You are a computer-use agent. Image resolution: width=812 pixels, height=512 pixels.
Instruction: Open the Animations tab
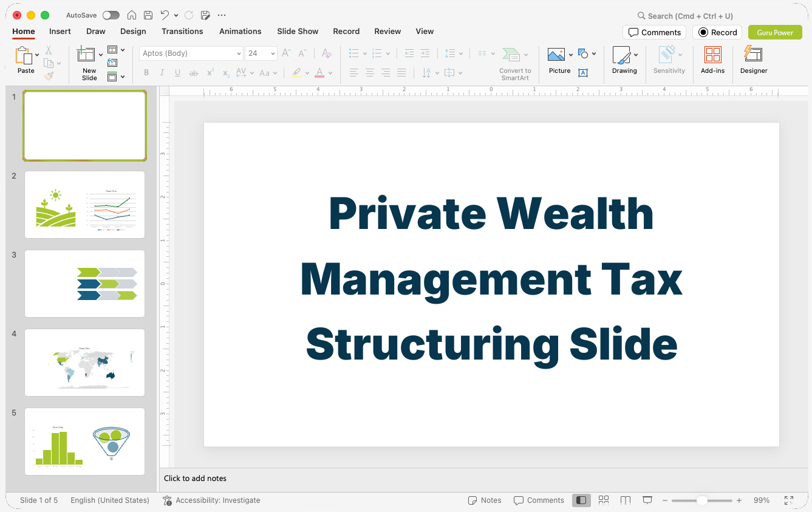[241, 31]
